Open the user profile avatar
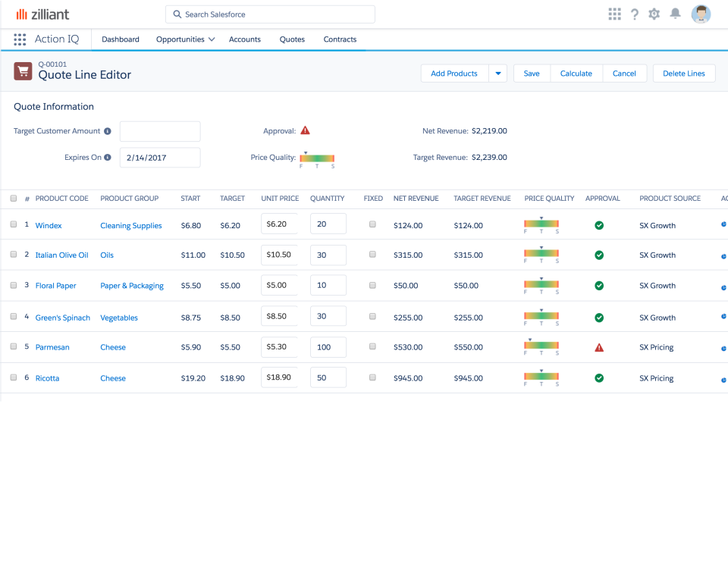This screenshot has width=728, height=576. pyautogui.click(x=701, y=13)
